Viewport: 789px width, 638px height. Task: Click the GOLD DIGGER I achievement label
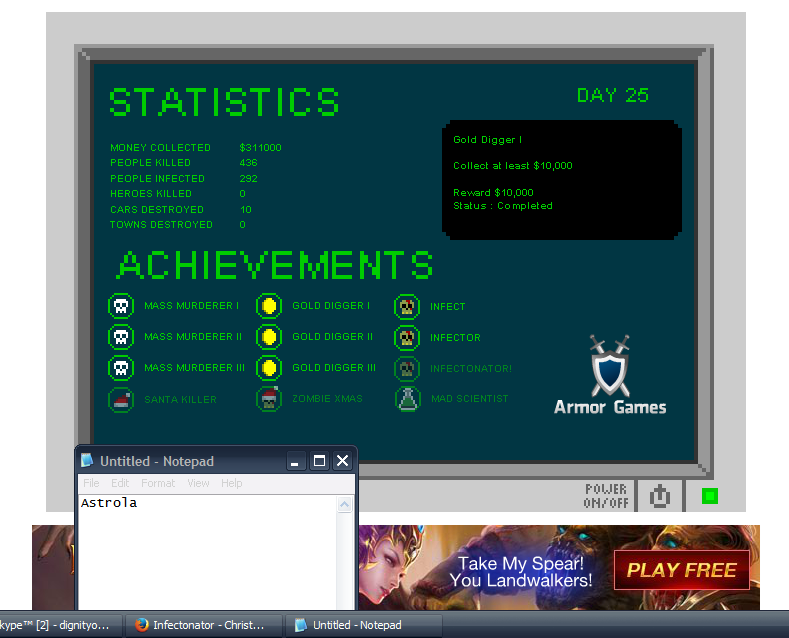tap(331, 305)
